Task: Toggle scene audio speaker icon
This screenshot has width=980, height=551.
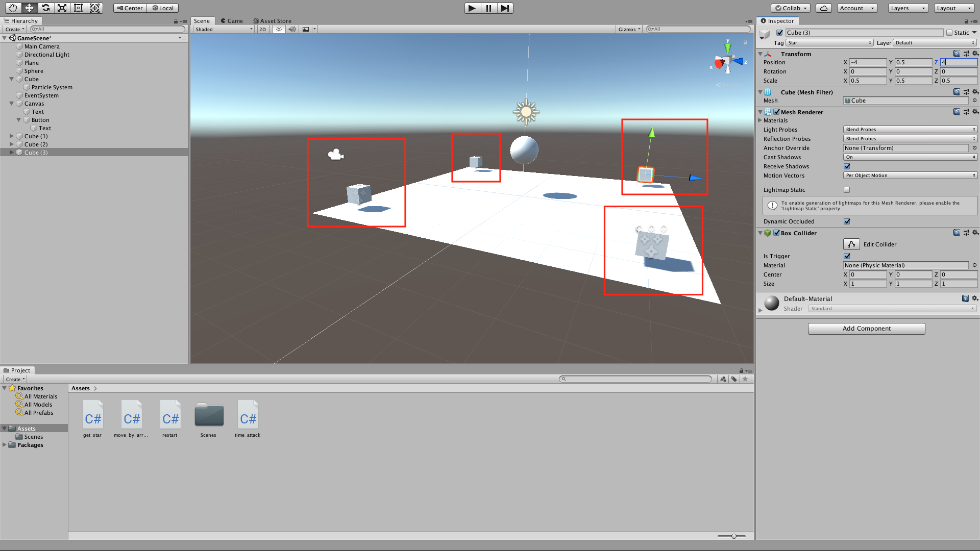Action: [x=291, y=29]
